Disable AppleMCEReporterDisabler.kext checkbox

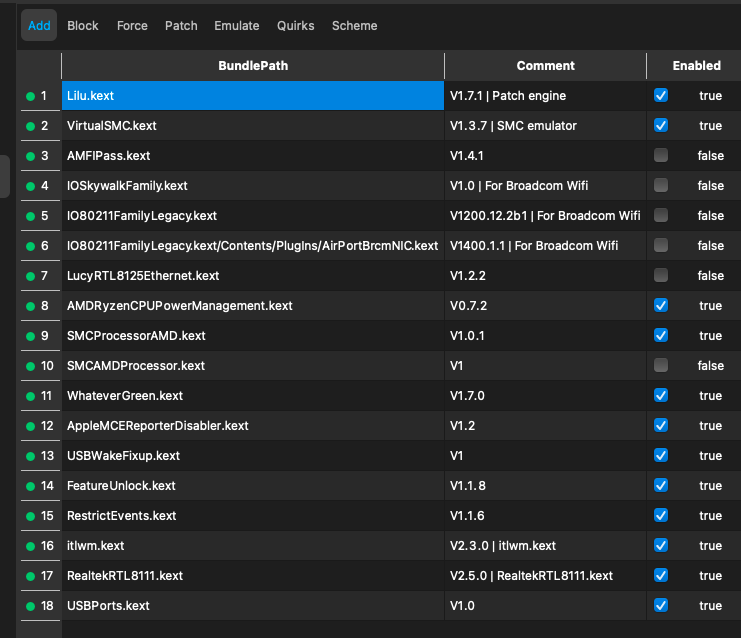pos(661,425)
